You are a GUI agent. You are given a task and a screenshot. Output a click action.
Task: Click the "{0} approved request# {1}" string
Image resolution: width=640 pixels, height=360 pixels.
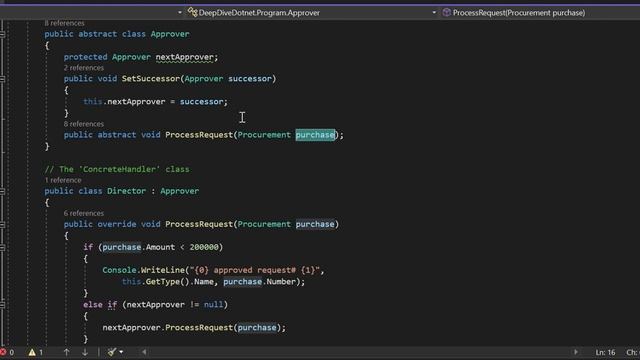[x=255, y=270]
